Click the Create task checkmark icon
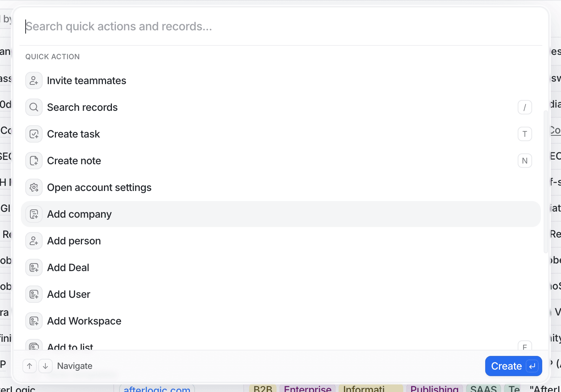 tap(34, 134)
